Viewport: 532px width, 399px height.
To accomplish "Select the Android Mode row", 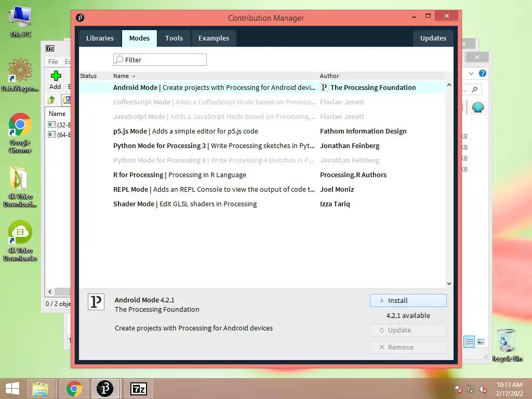I will coord(262,87).
